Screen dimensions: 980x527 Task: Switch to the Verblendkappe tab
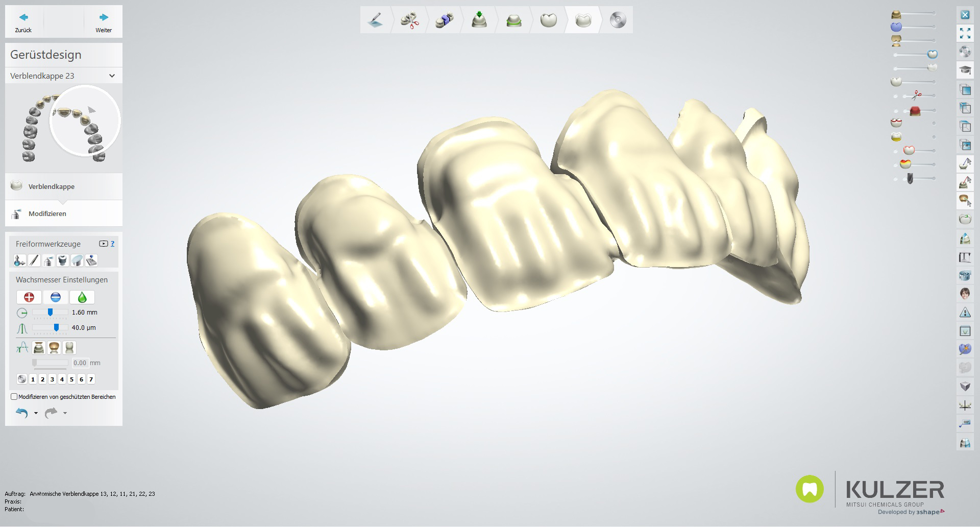click(51, 186)
